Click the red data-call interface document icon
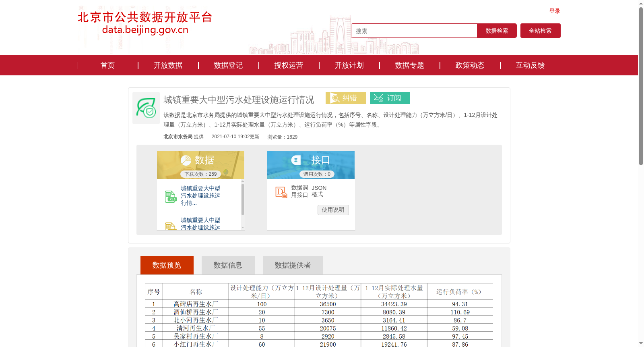 coord(281,192)
